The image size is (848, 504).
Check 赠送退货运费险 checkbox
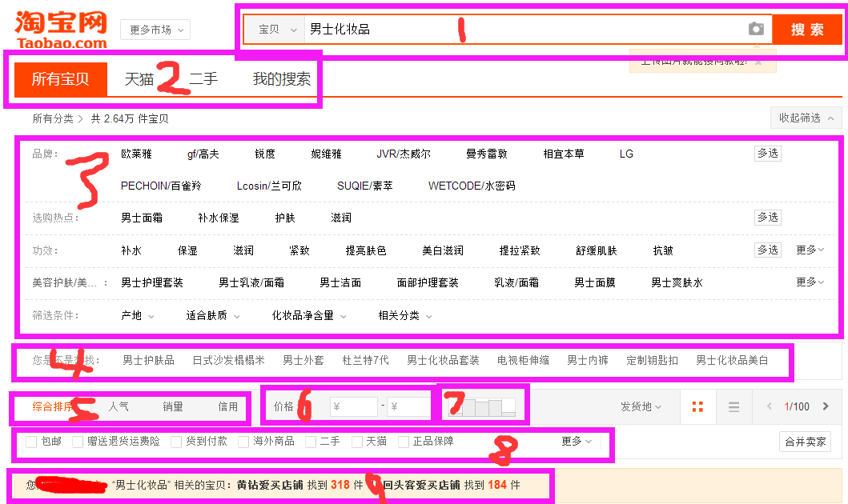click(78, 442)
